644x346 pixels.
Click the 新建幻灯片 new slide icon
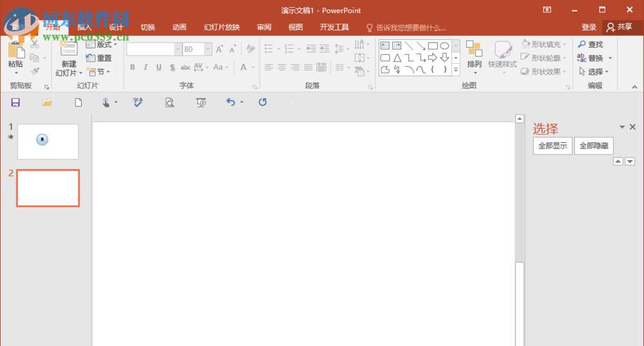coord(69,50)
